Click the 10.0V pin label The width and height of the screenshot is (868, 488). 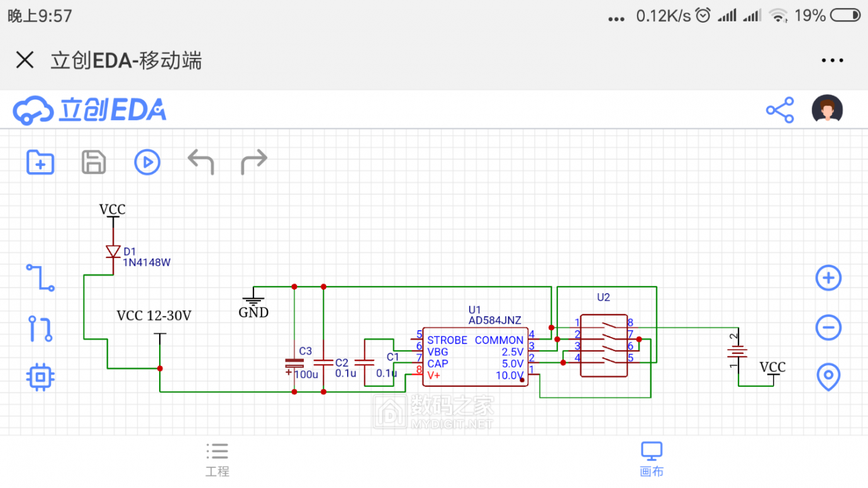[x=509, y=376]
